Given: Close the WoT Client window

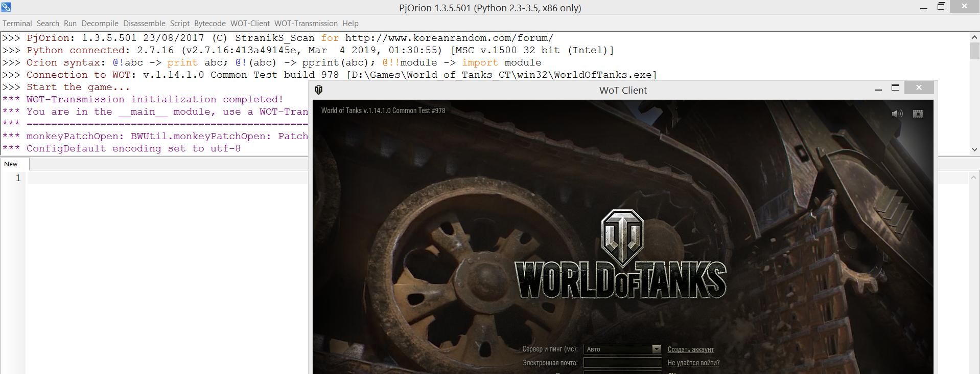Looking at the screenshot, I should 919,87.
